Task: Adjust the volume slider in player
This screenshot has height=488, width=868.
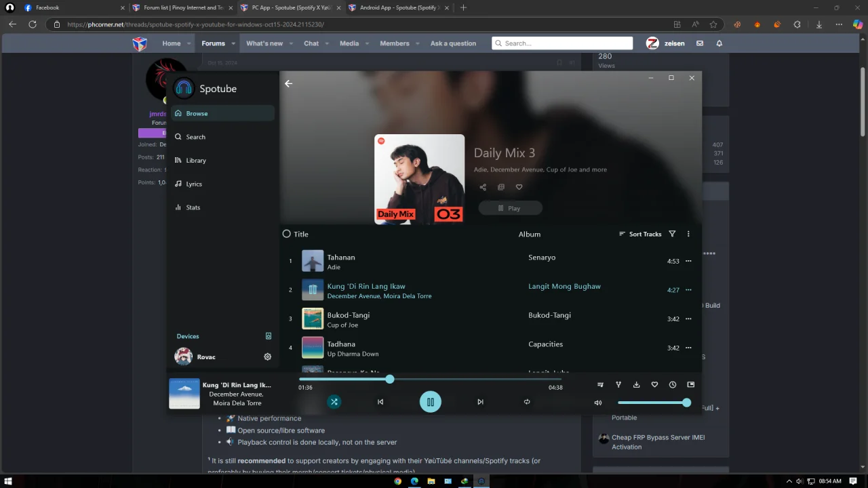Action: coord(654,403)
